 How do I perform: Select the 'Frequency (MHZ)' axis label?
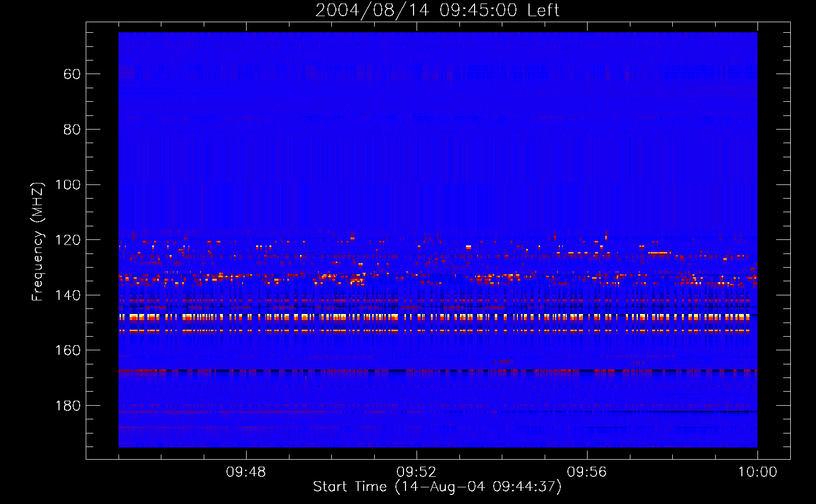(38, 241)
